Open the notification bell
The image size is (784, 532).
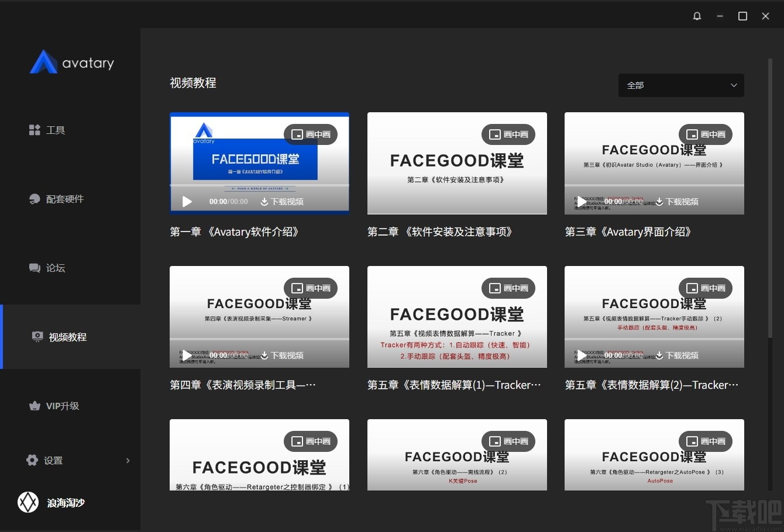pos(697,16)
